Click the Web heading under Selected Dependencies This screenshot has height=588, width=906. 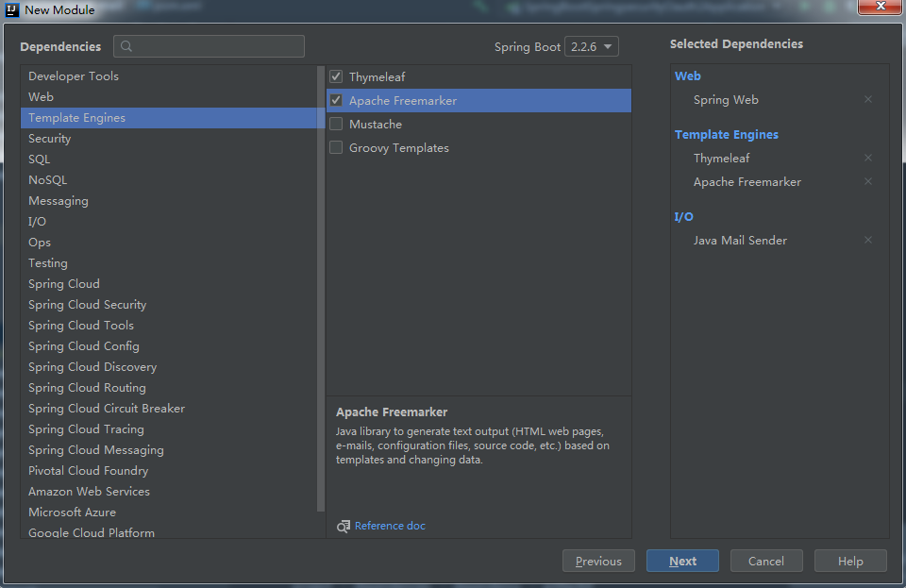point(688,76)
